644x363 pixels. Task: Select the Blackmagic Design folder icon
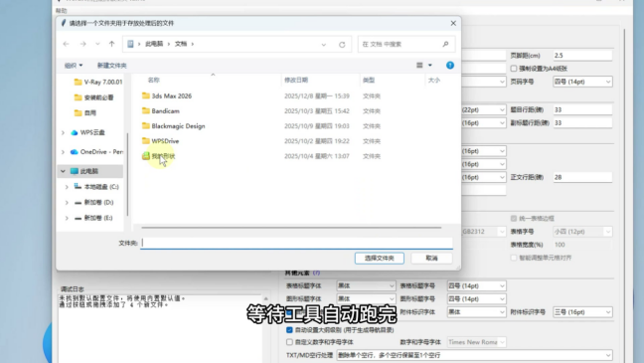(x=146, y=125)
